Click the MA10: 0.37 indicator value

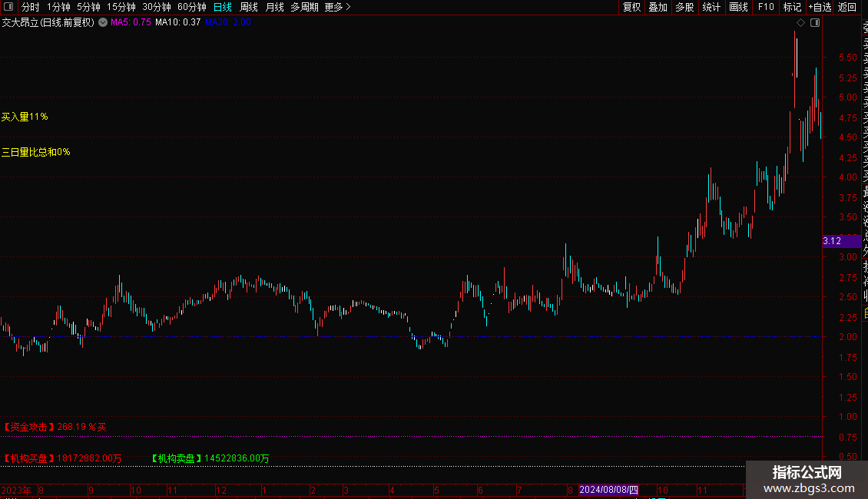[177, 22]
